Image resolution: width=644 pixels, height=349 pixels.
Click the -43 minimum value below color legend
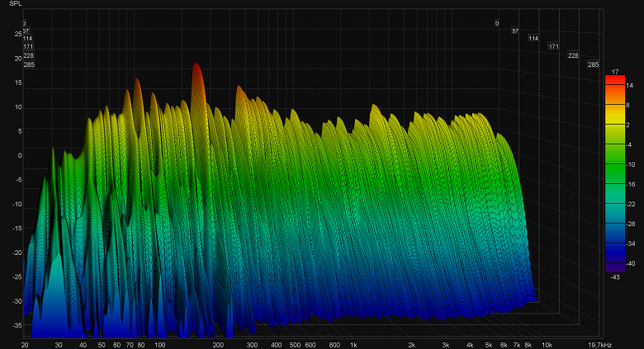click(x=615, y=277)
